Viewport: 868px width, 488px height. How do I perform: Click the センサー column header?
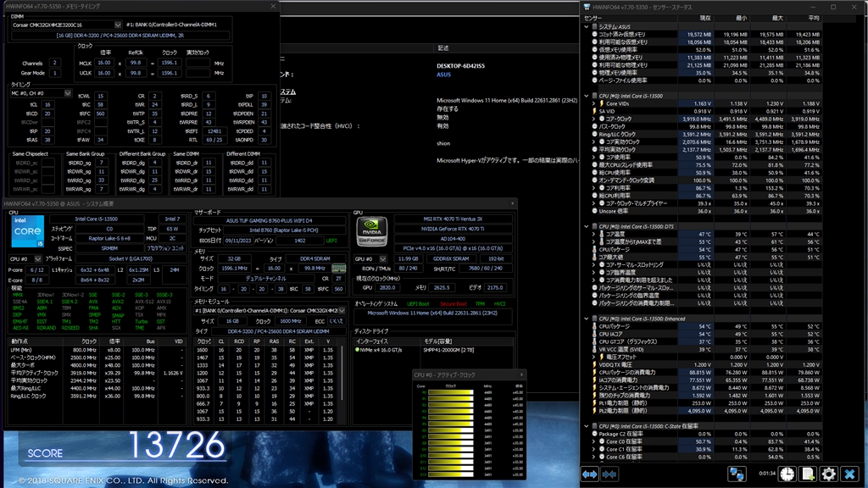(630, 19)
